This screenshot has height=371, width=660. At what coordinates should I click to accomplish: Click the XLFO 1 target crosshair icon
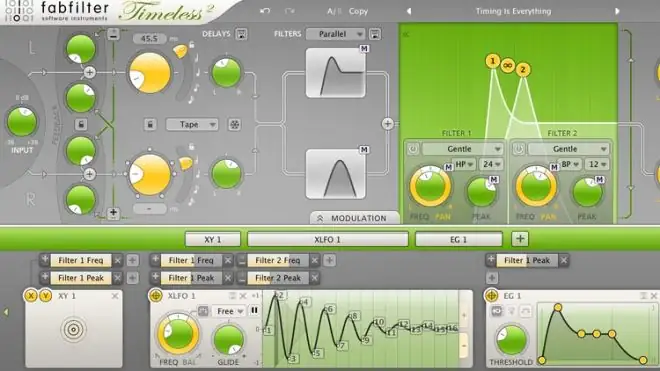click(156, 296)
